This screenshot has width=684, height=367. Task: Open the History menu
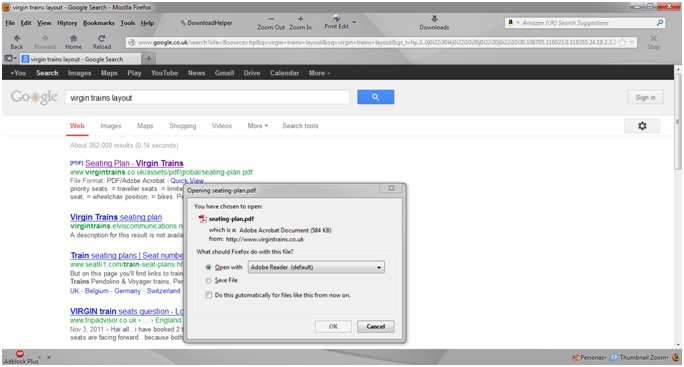point(67,23)
